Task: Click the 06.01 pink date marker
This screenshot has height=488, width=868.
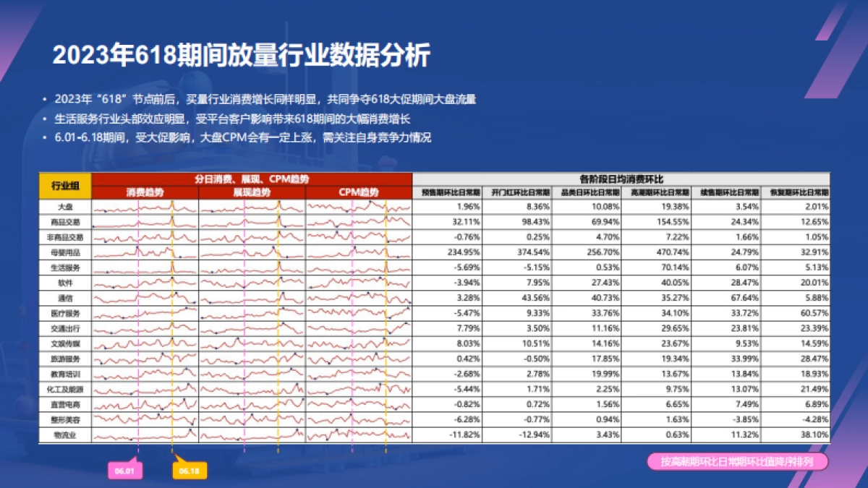Action: 125,468
